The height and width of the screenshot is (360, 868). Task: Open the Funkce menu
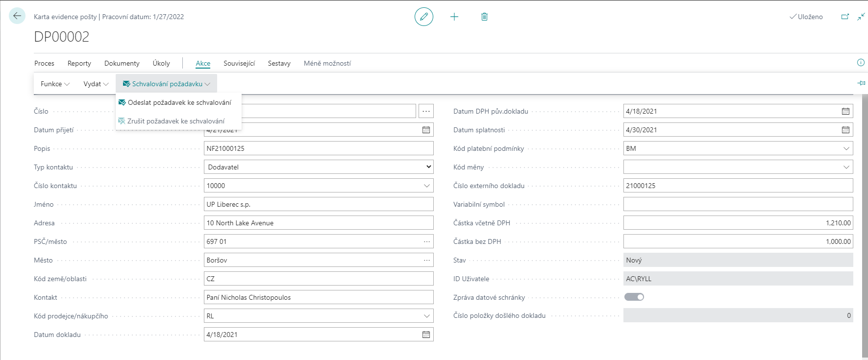pyautogui.click(x=55, y=84)
